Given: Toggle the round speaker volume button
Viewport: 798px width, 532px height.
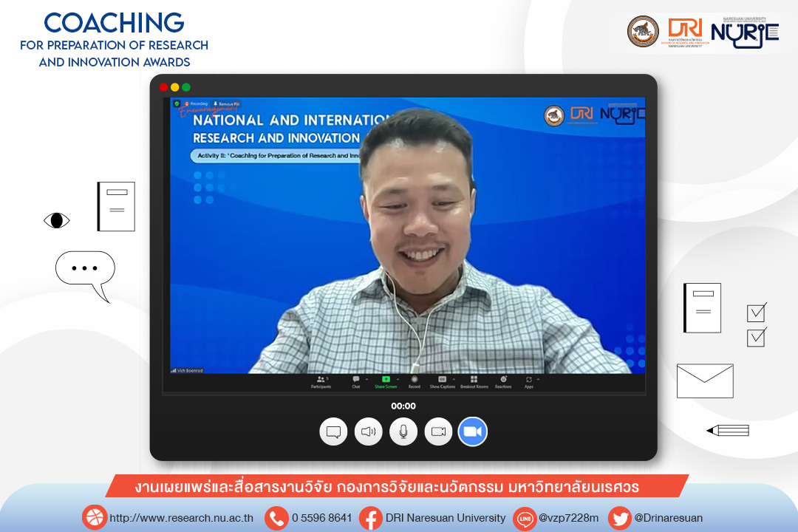Looking at the screenshot, I should pyautogui.click(x=369, y=432).
